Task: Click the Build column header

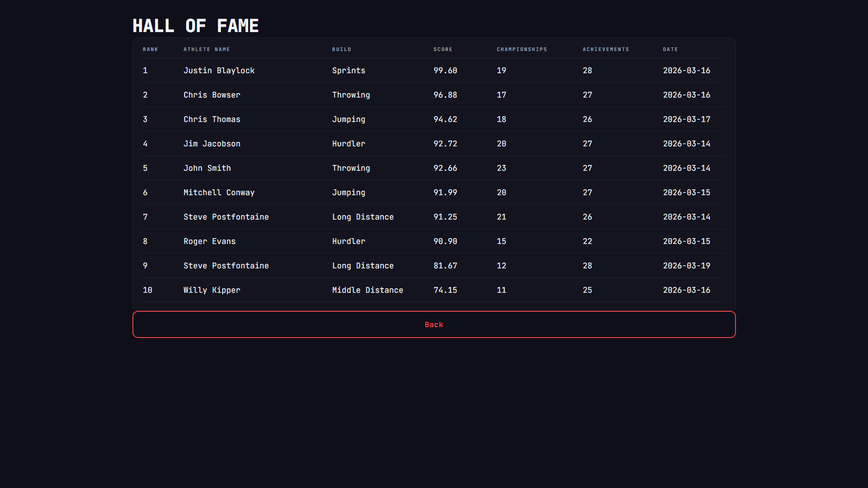Action: [342, 49]
